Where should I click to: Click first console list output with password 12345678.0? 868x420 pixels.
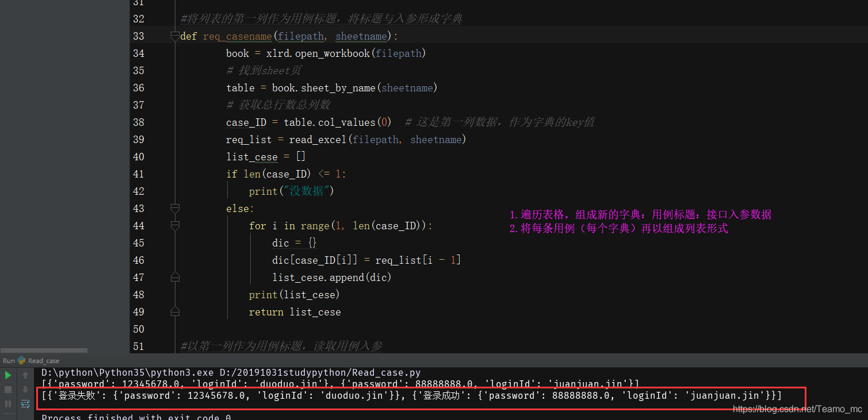[x=341, y=384]
